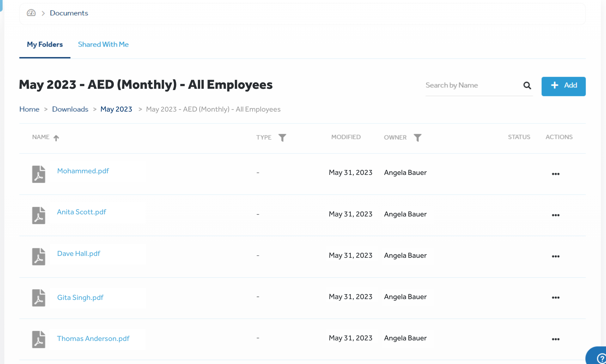
Task: Open actions menu for Anita Scott.pdf
Action: click(556, 215)
